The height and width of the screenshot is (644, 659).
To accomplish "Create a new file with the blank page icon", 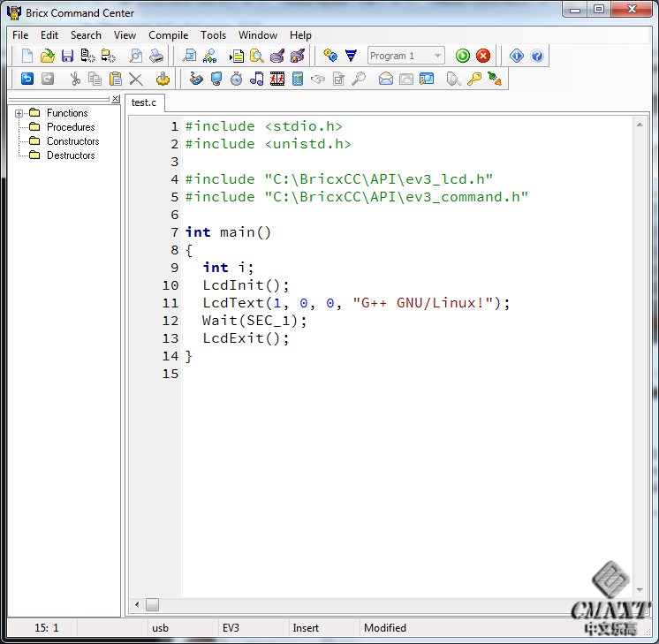I will 27,56.
